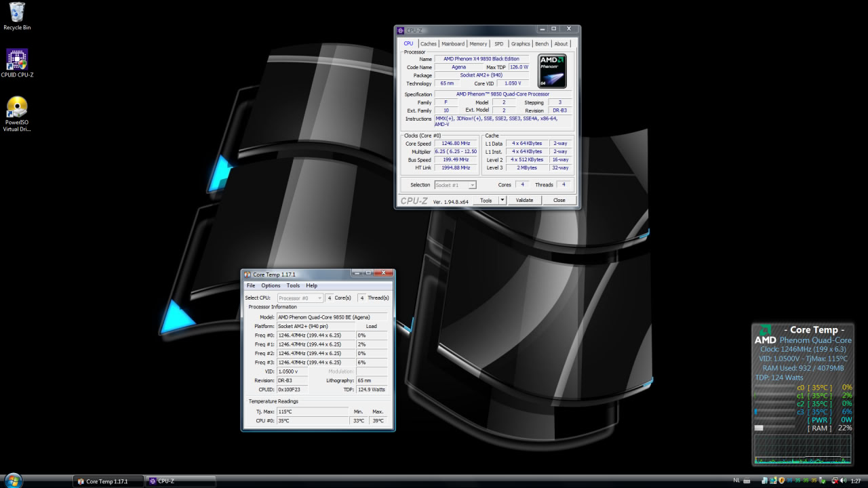The width and height of the screenshot is (868, 488).
Task: Click the Freq #1 value in Core Temp
Action: 315,344
